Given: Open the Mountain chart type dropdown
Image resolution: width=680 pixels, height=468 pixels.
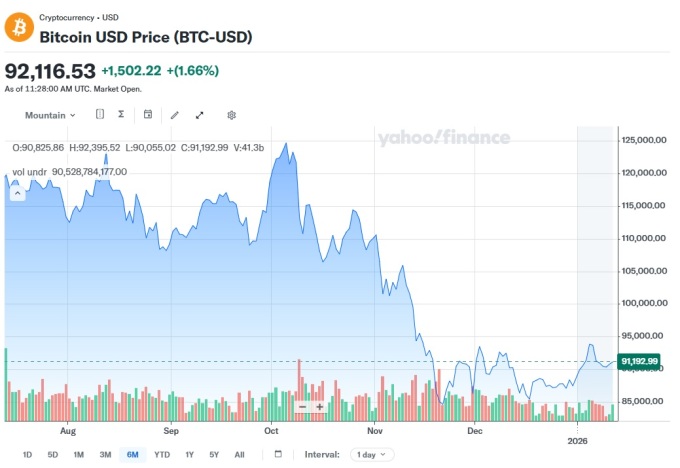Looking at the screenshot, I should (50, 115).
